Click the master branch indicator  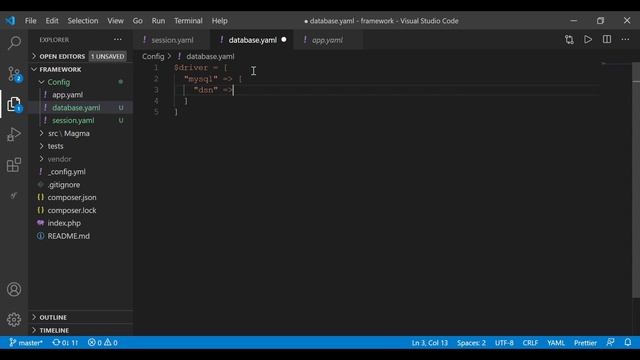(26, 342)
